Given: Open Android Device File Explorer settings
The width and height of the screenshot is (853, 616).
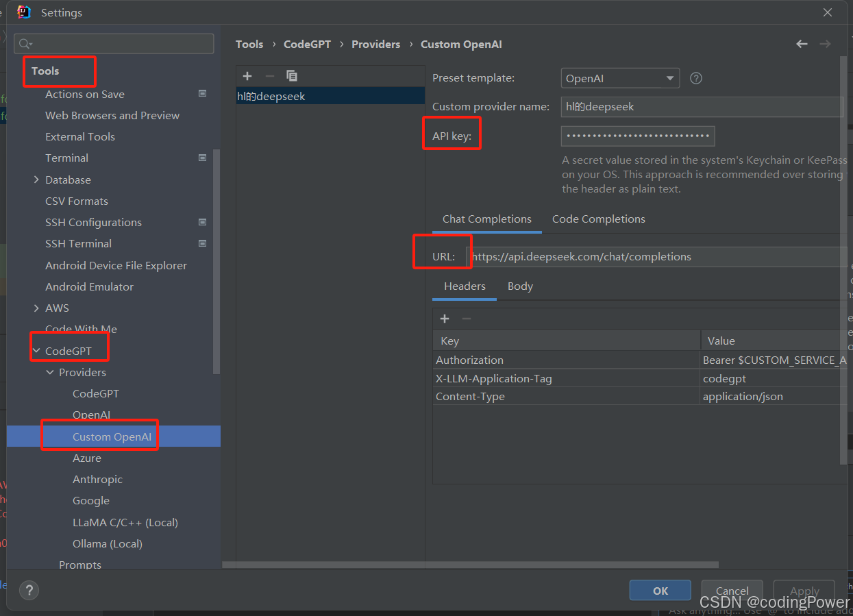Looking at the screenshot, I should pos(116,265).
